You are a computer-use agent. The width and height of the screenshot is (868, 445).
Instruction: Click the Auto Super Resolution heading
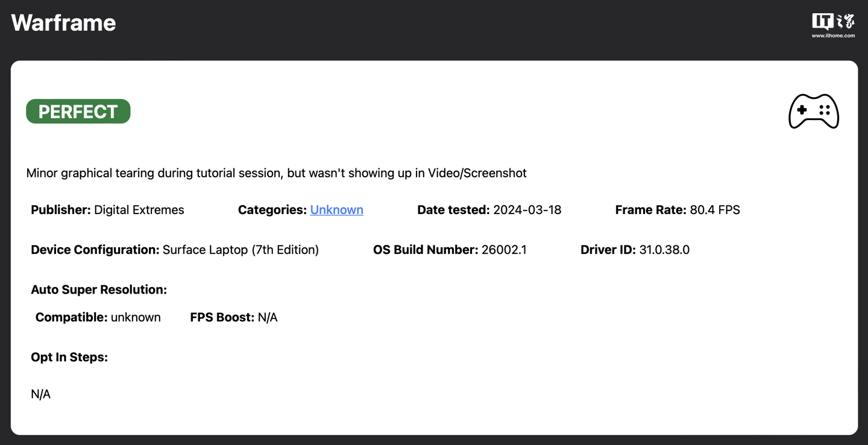(99, 289)
